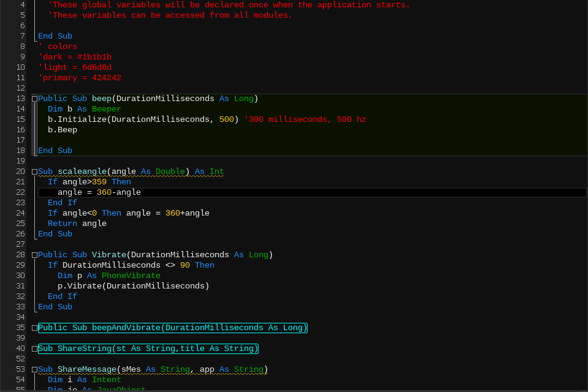Expand the collapsed beepAndVibrate sub
Screen dimensions: 588x392
[34, 328]
